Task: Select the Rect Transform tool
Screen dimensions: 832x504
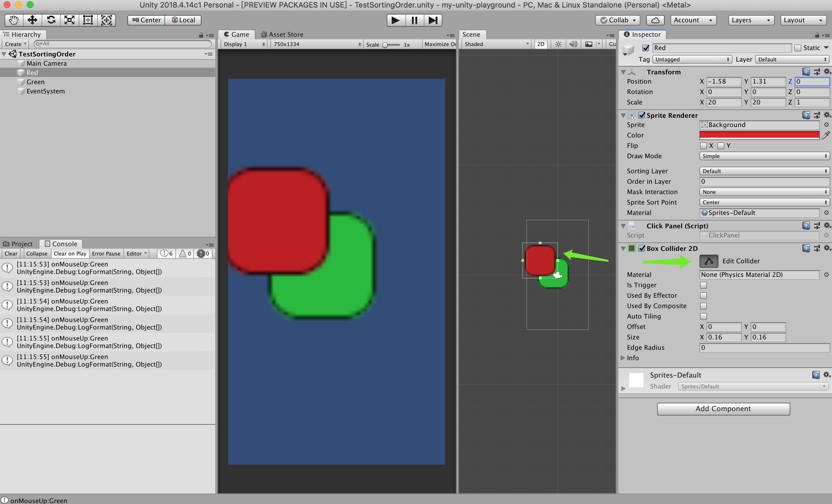Action: (x=88, y=20)
